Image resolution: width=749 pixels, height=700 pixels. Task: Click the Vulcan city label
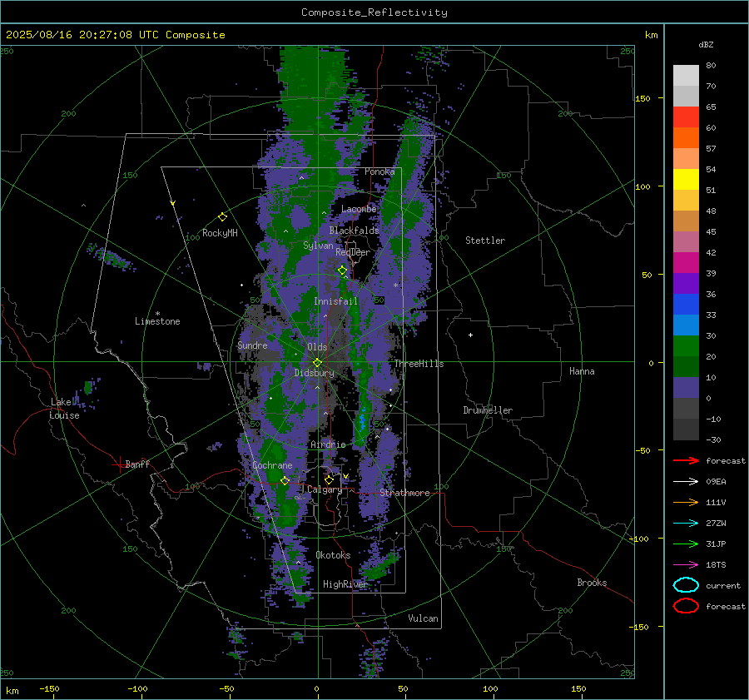coord(423,618)
